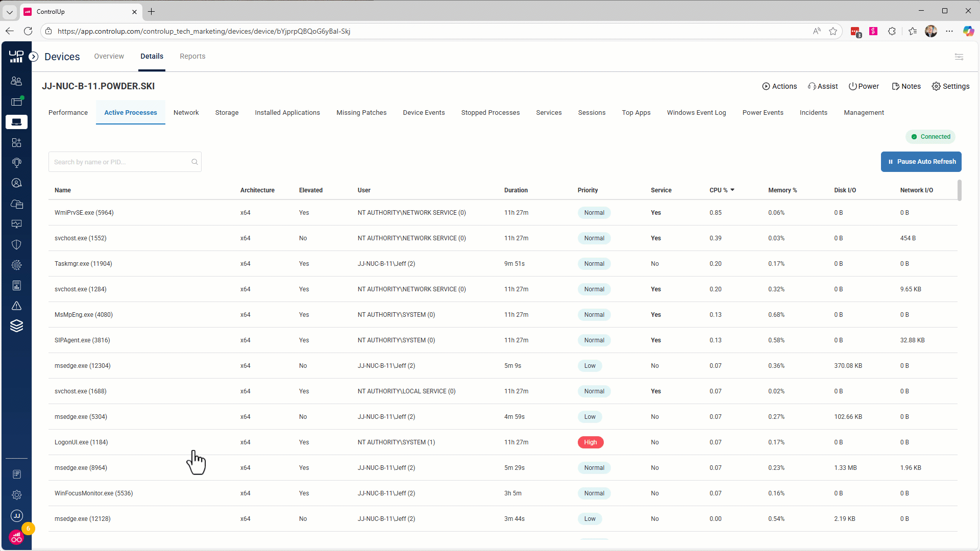Open the Actions menu
980x551 pixels.
click(779, 86)
